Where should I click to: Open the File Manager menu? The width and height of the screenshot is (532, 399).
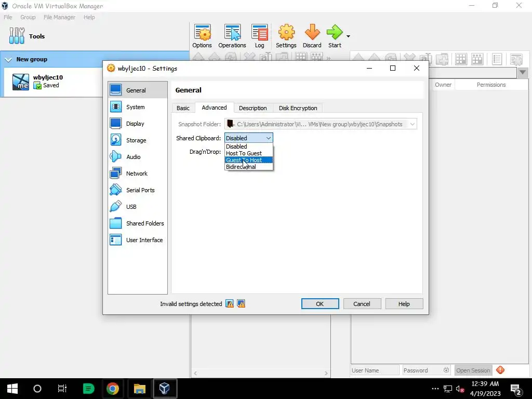pos(59,17)
